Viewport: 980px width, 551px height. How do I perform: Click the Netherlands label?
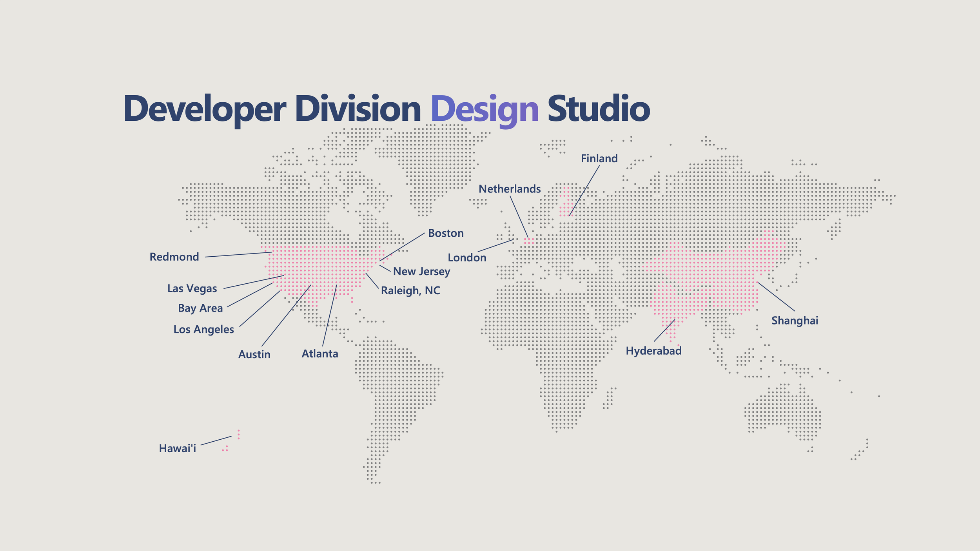pyautogui.click(x=510, y=189)
